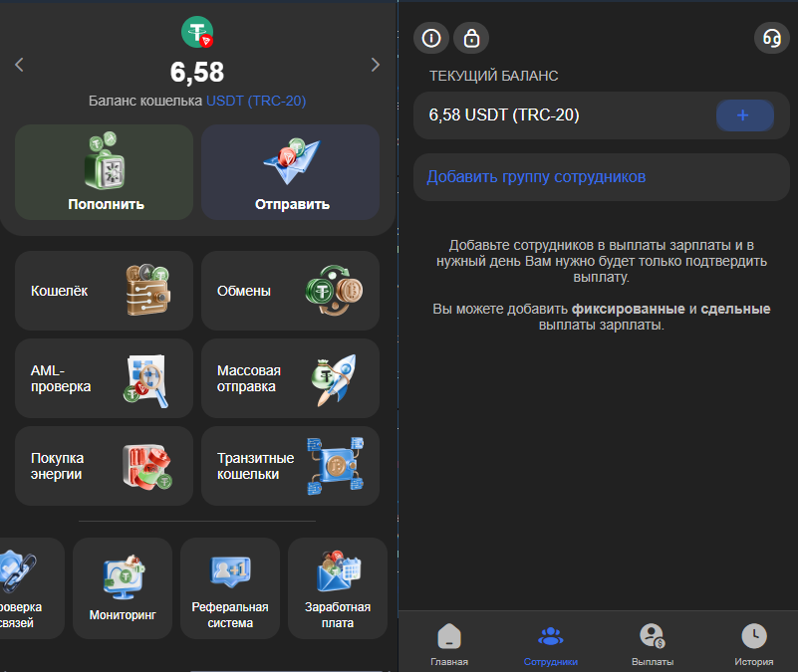Click Добавить группу сотрудников link

click(536, 177)
